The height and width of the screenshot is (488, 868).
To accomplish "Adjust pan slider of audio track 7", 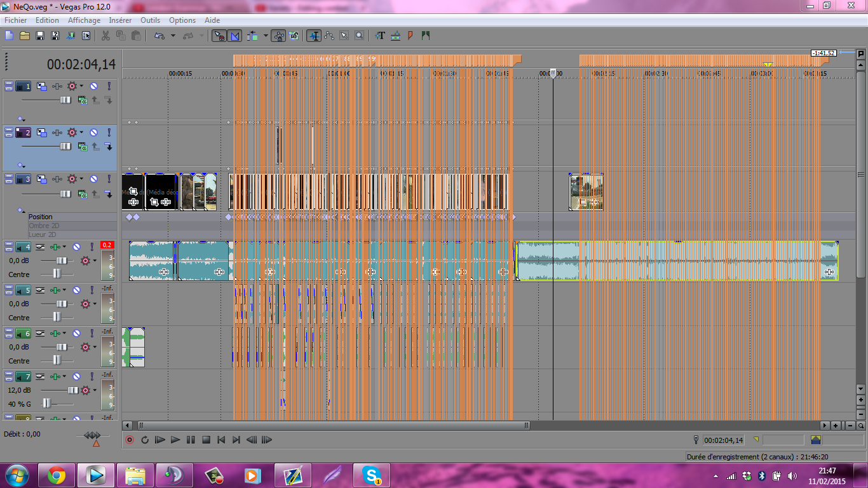I will (46, 403).
